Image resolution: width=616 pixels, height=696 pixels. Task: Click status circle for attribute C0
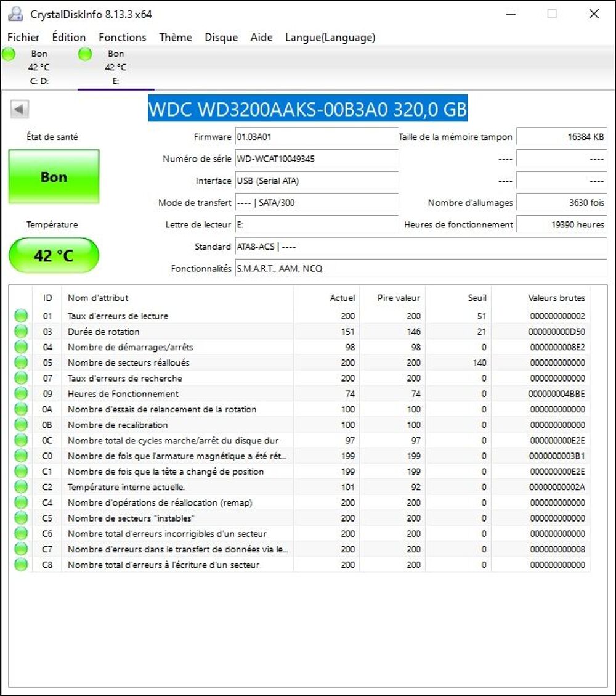[x=21, y=456]
